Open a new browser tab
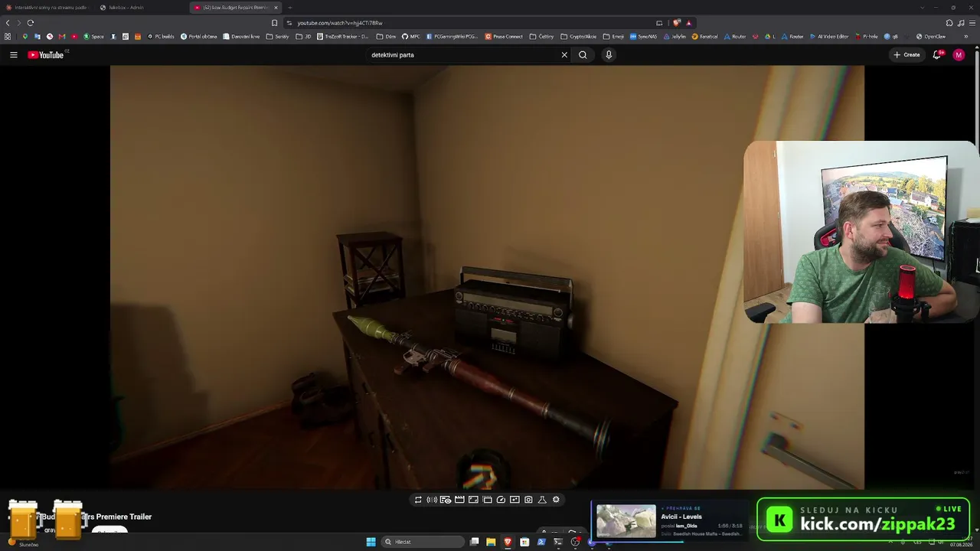 [289, 8]
